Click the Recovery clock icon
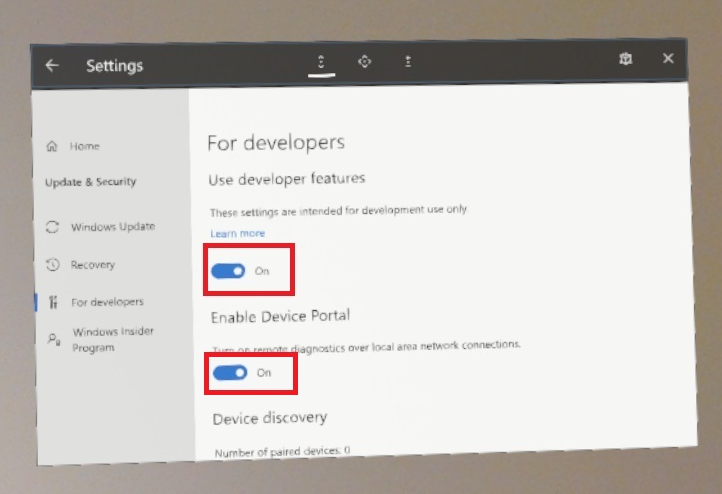The width and height of the screenshot is (722, 494). coord(52,265)
